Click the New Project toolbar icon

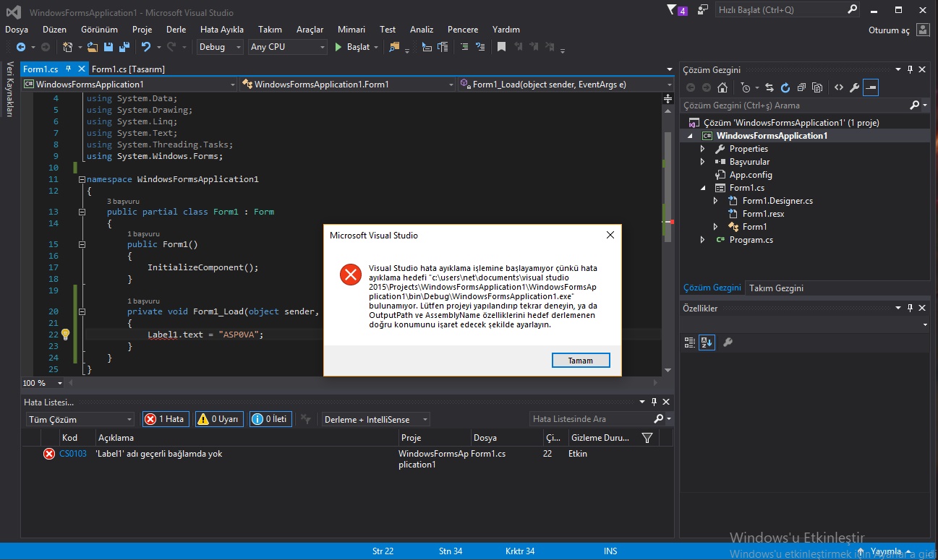pyautogui.click(x=68, y=47)
